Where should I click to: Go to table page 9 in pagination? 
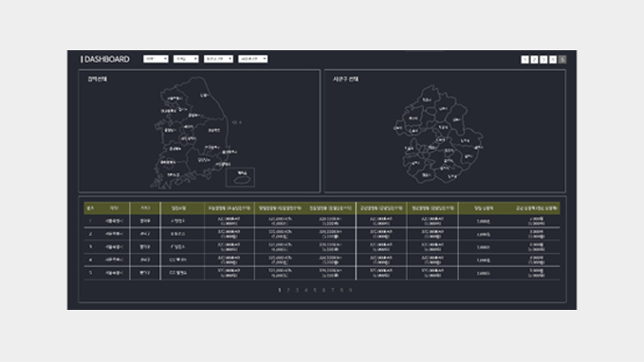(350, 290)
